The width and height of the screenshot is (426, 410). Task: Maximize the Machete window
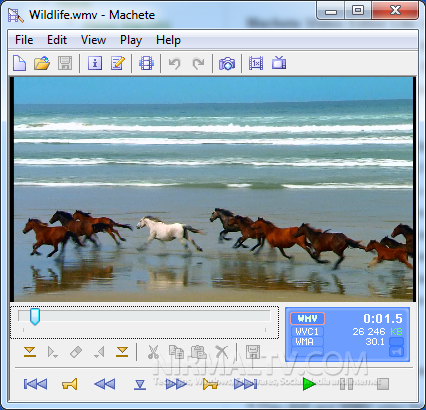point(358,11)
